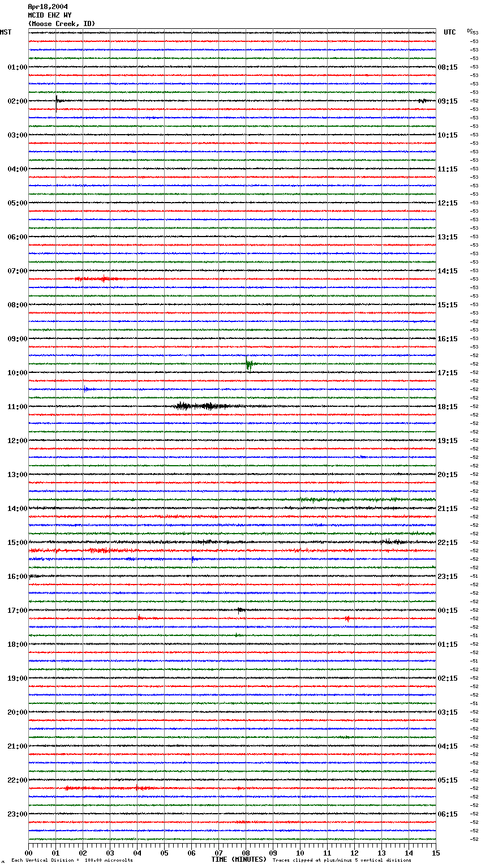Select the 02:00 MST time label

[x=18, y=101]
